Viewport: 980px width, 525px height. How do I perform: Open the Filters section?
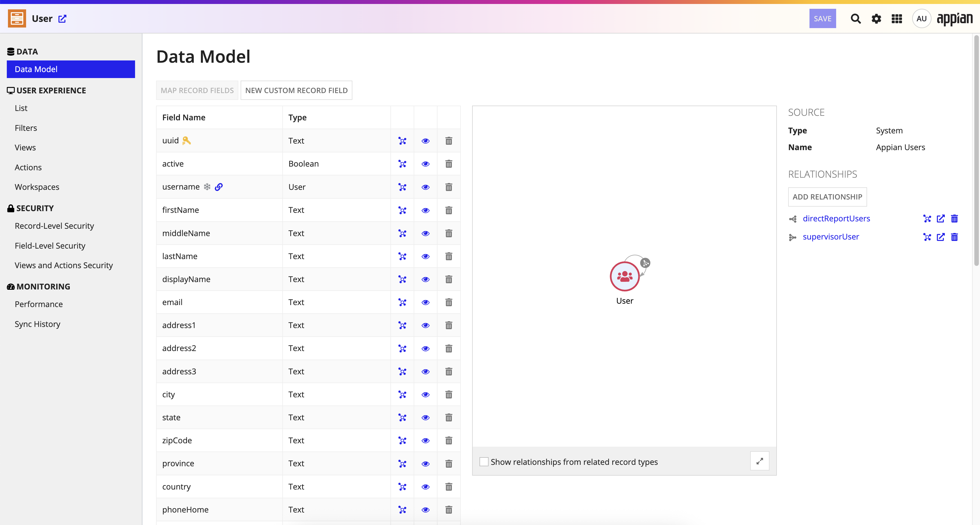click(x=26, y=128)
